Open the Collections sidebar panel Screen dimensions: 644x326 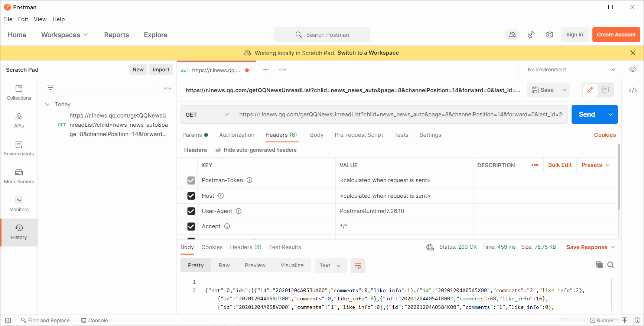[x=19, y=93]
